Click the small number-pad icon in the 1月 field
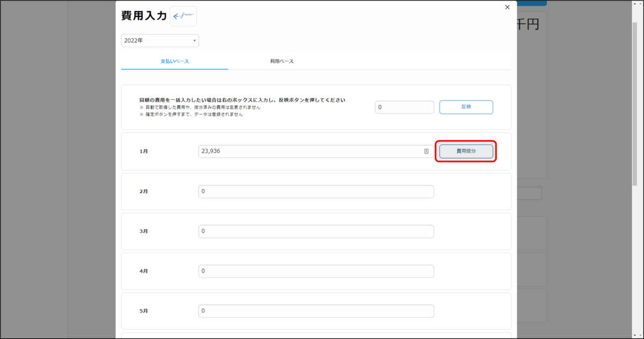The width and height of the screenshot is (644, 339). point(427,151)
